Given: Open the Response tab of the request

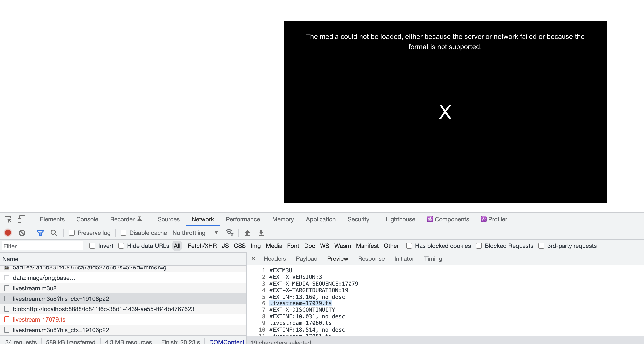Looking at the screenshot, I should [x=371, y=259].
